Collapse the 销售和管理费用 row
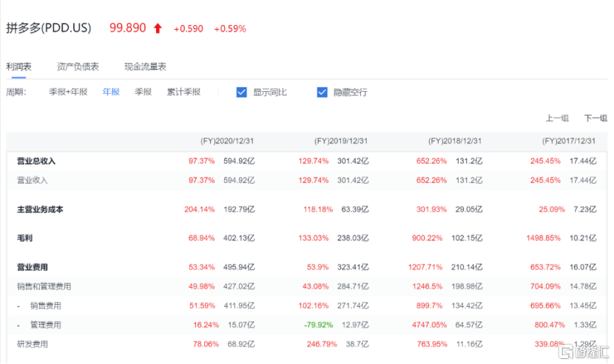 (x=44, y=286)
